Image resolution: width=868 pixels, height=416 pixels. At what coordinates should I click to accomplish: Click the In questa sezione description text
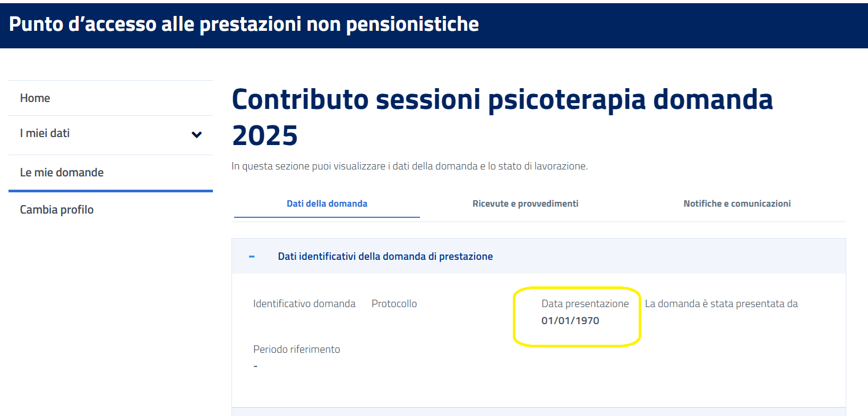(409, 166)
